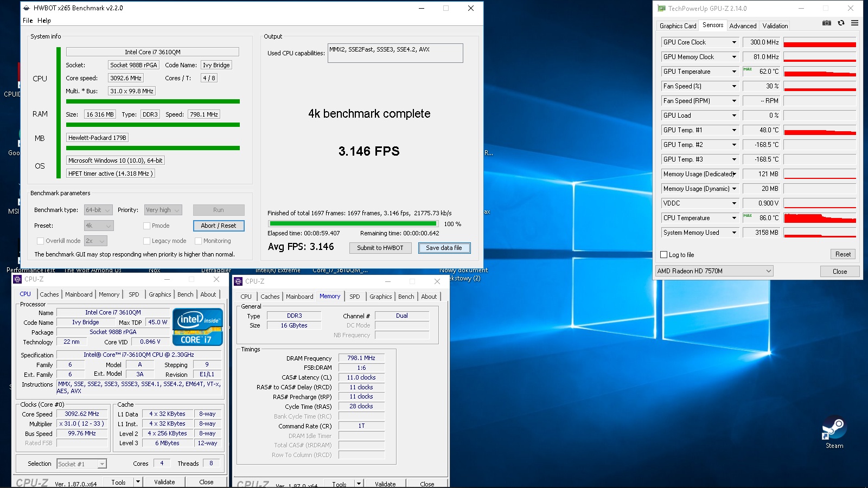Expand the Fan Speed (%) sensor dropdown
Viewport: 868px width, 488px height.
click(x=734, y=86)
